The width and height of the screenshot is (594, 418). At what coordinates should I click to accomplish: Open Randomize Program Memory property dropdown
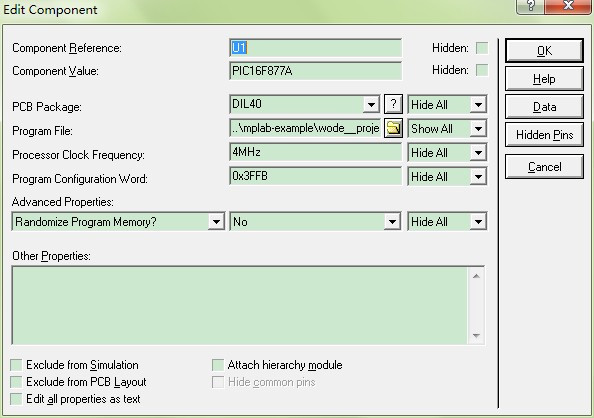point(216,222)
